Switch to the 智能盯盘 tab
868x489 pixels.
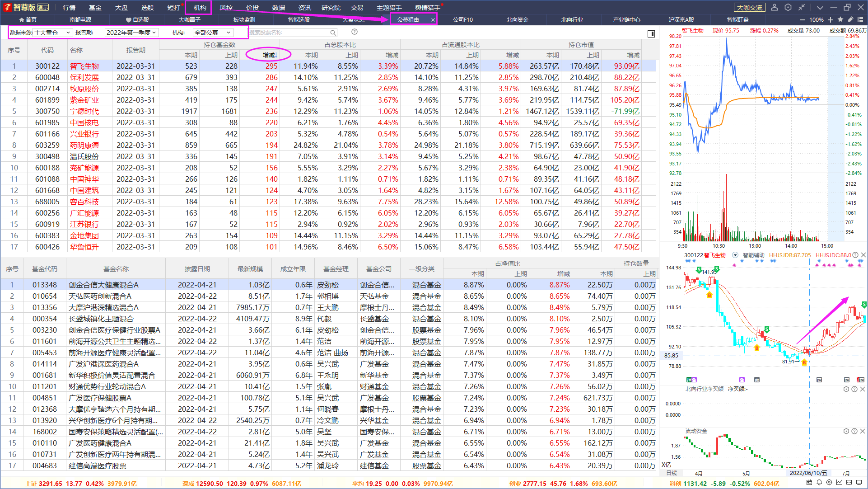tap(738, 20)
